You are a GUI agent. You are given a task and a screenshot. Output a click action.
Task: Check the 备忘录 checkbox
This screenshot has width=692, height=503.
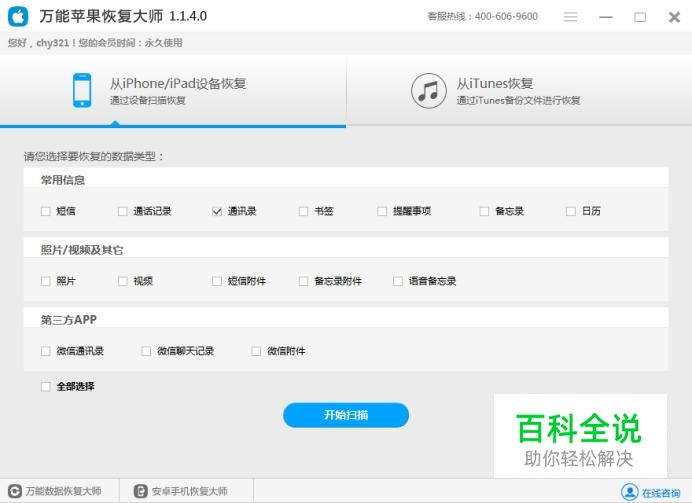(484, 211)
